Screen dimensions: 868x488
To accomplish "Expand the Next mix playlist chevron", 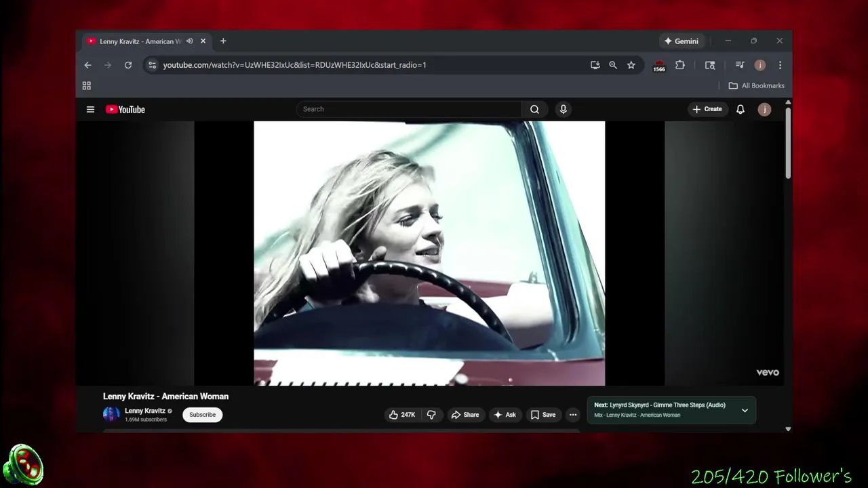I will click(x=745, y=410).
